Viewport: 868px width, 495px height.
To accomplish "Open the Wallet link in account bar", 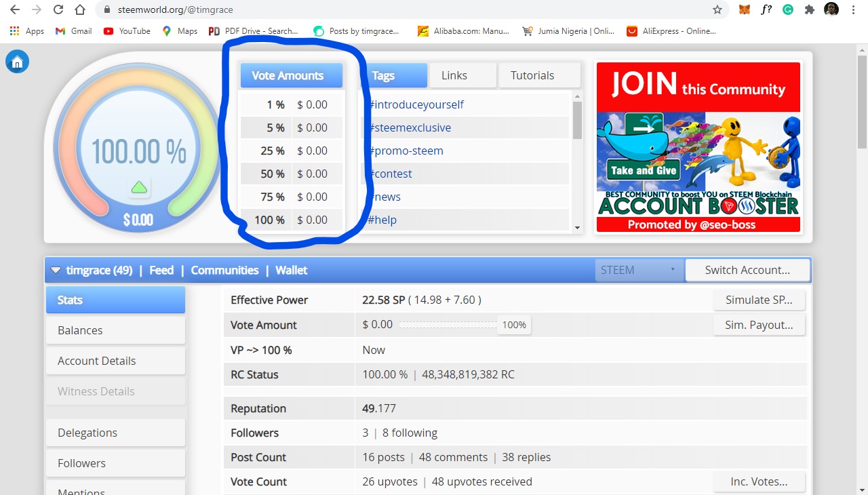I will pos(292,270).
